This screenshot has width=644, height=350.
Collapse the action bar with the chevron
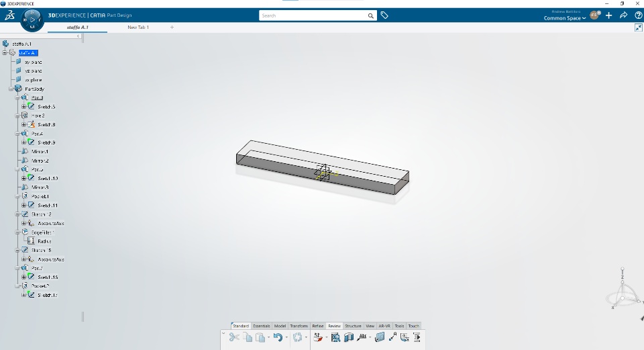(x=223, y=334)
